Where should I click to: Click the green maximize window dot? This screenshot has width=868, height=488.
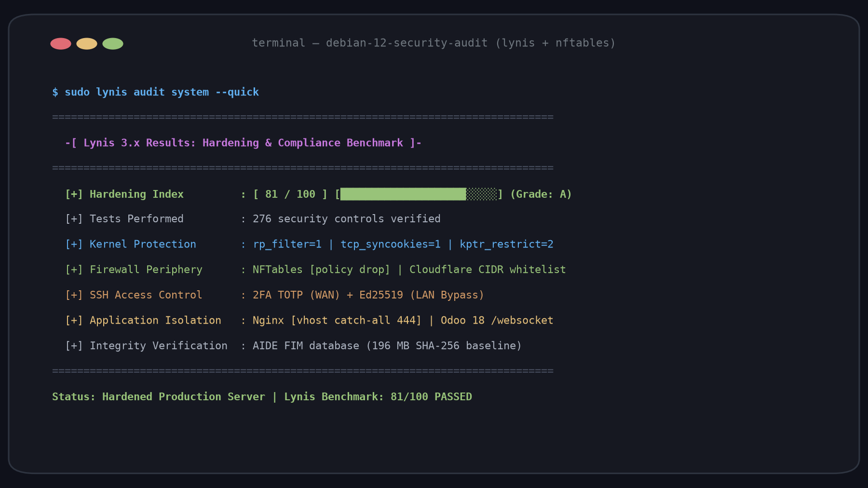[113, 44]
